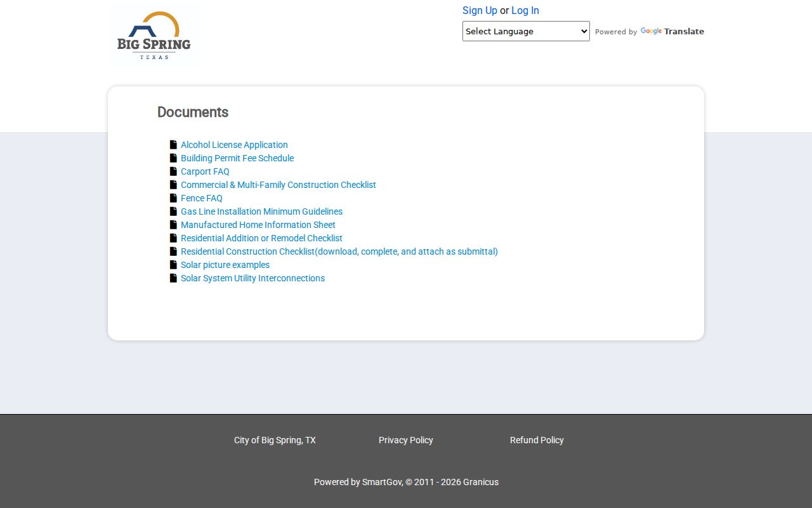The height and width of the screenshot is (508, 812).
Task: Open the Fence FAQ document
Action: [202, 198]
